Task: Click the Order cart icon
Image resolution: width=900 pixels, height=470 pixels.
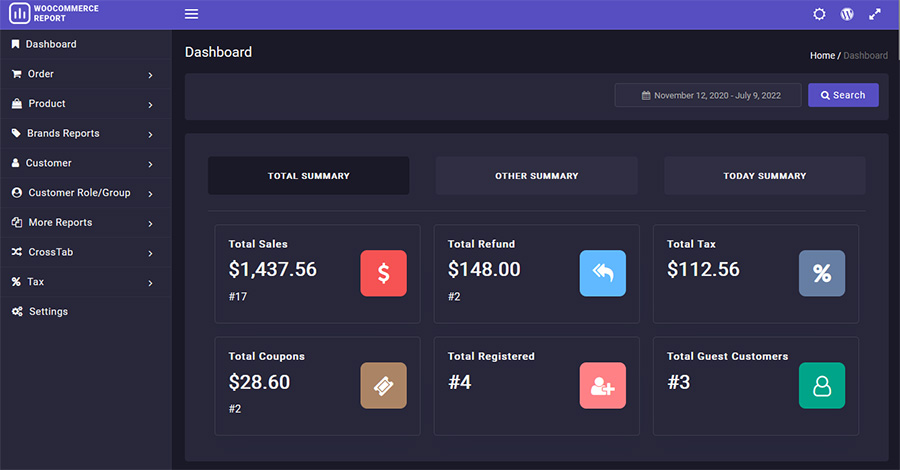Action: tap(17, 74)
